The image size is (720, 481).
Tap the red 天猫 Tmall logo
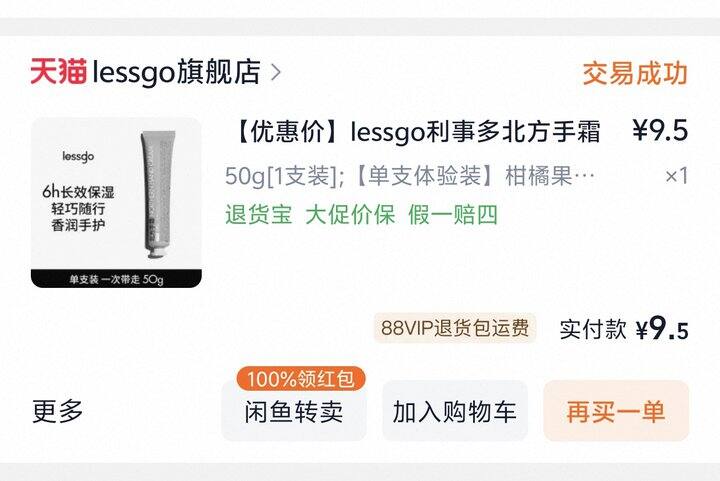point(58,72)
